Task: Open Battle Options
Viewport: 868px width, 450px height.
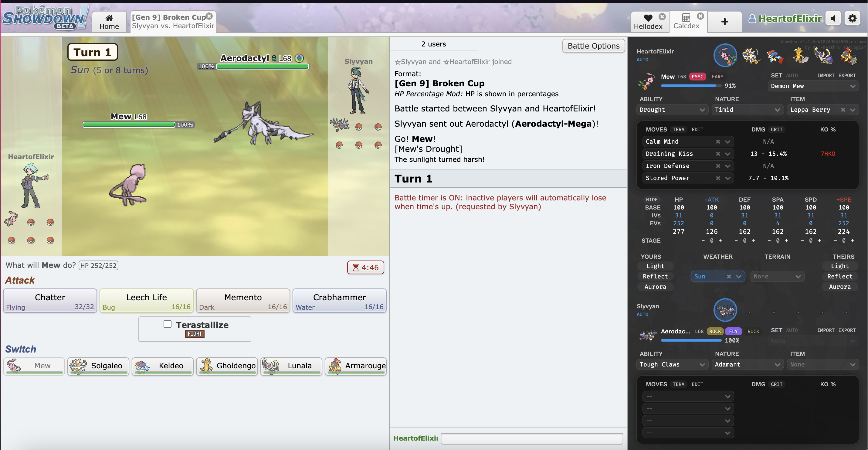Action: pyautogui.click(x=593, y=46)
